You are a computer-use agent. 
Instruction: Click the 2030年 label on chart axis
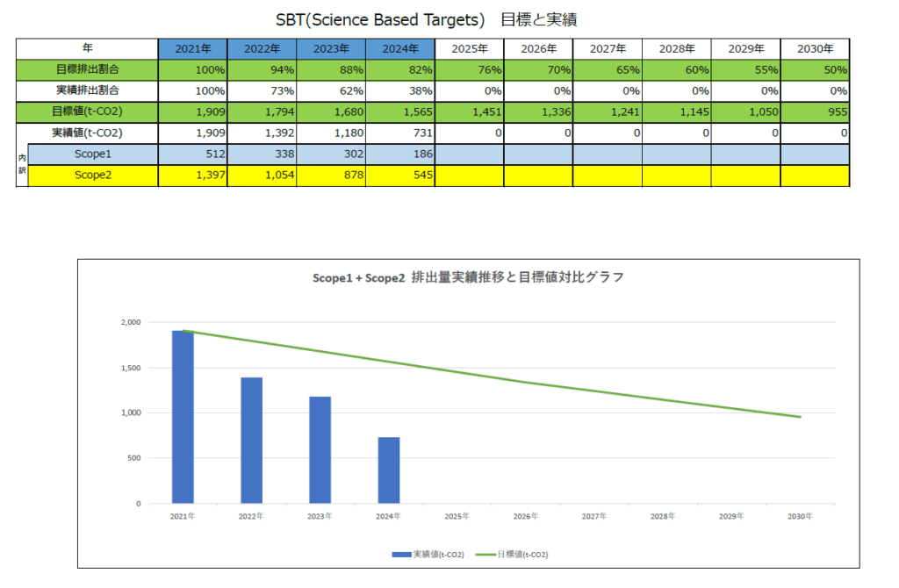801,517
